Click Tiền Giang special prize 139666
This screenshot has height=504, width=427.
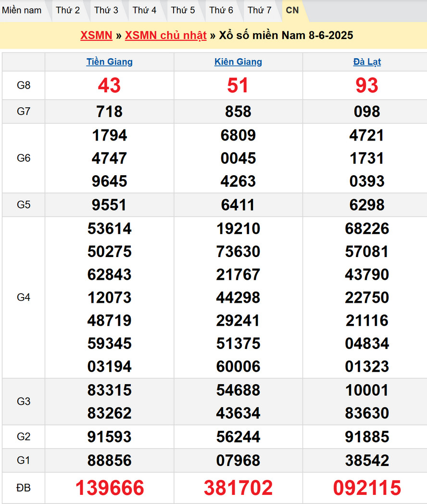click(110, 488)
